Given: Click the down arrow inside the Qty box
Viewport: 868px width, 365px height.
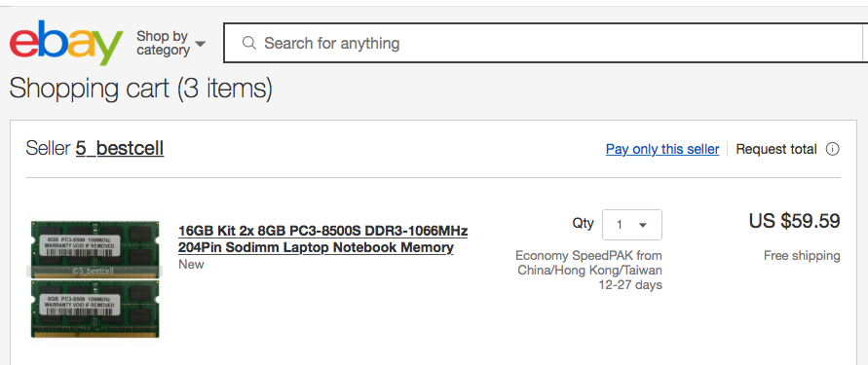Looking at the screenshot, I should point(643,225).
